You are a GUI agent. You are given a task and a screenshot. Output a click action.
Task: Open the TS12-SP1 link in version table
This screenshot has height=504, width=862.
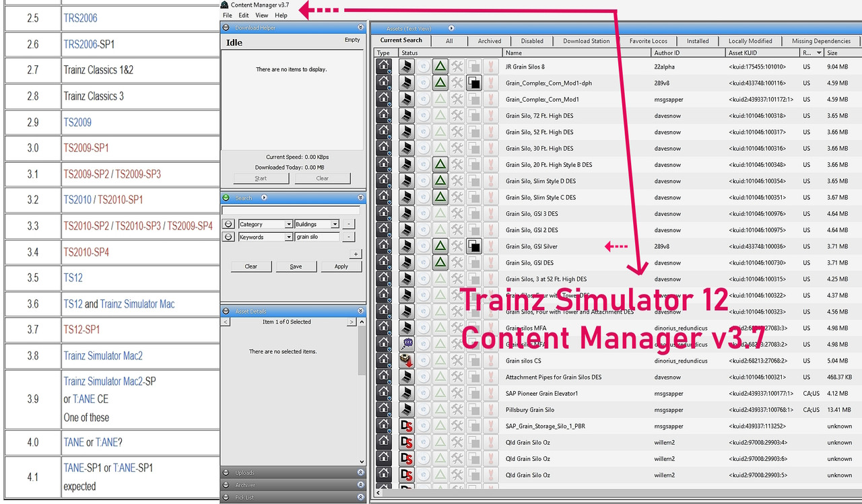click(x=81, y=330)
